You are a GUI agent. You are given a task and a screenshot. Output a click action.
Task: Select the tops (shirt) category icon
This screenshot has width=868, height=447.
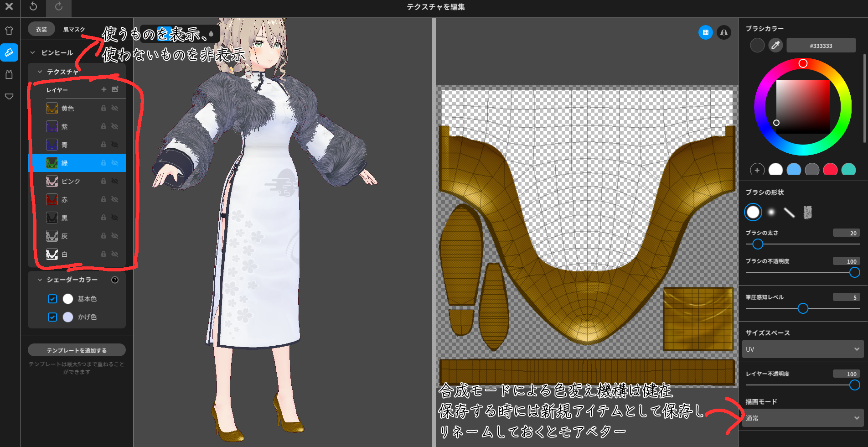click(9, 30)
